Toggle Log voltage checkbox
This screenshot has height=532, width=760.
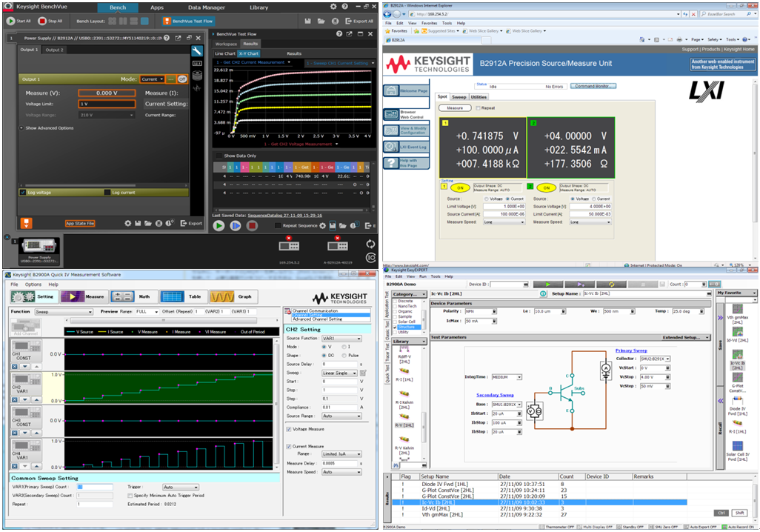coord(23,193)
